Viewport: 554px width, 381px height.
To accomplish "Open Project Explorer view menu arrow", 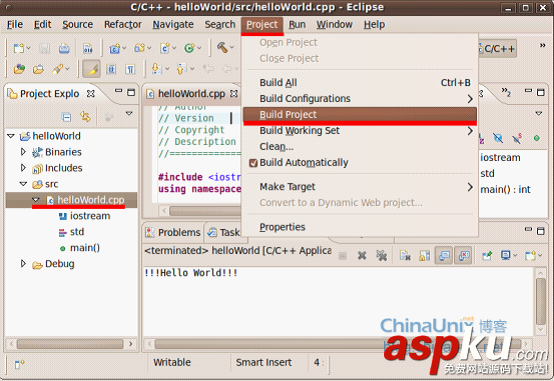I will (129, 113).
